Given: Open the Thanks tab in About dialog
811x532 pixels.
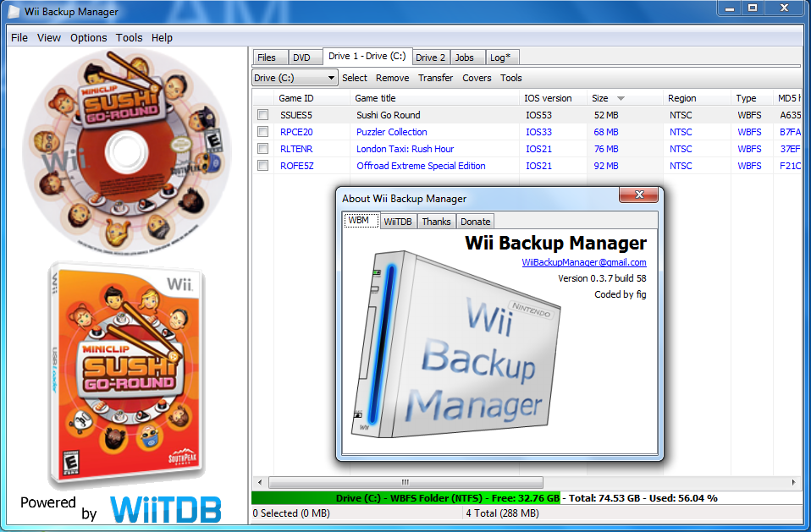Looking at the screenshot, I should click(436, 222).
